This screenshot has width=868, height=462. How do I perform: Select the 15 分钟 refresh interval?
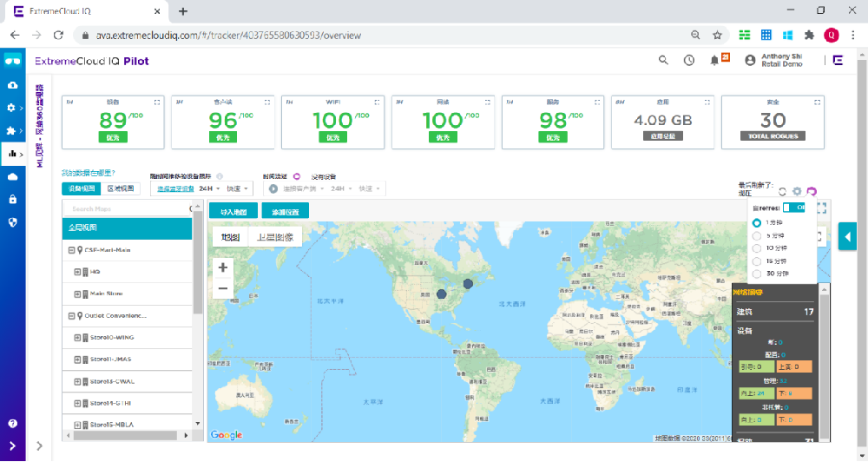(757, 261)
